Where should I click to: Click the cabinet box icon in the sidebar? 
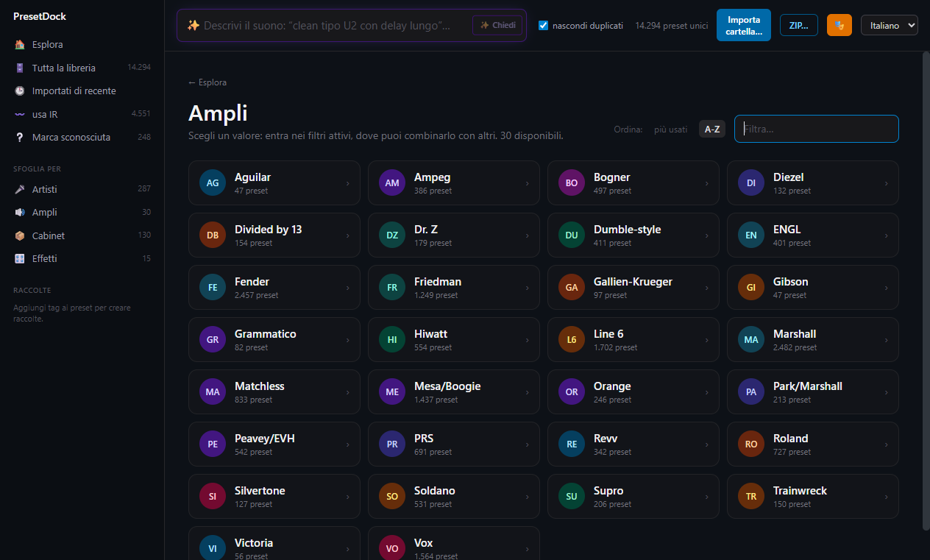click(x=20, y=236)
